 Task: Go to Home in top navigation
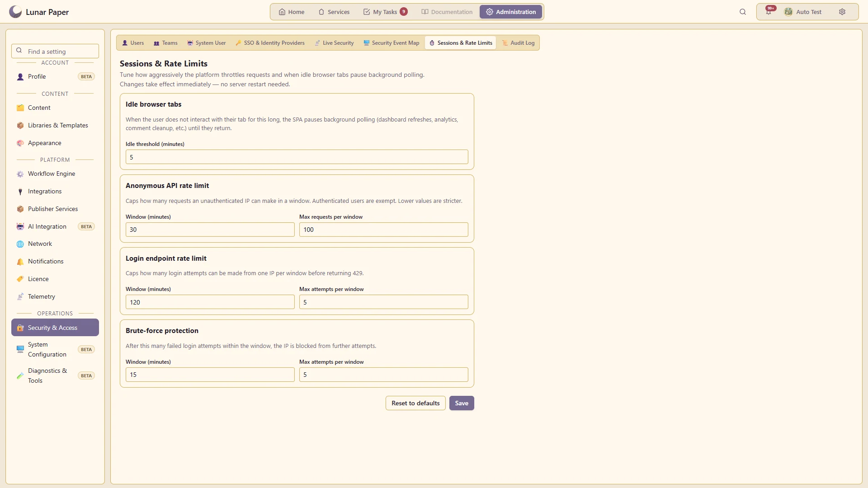[292, 12]
